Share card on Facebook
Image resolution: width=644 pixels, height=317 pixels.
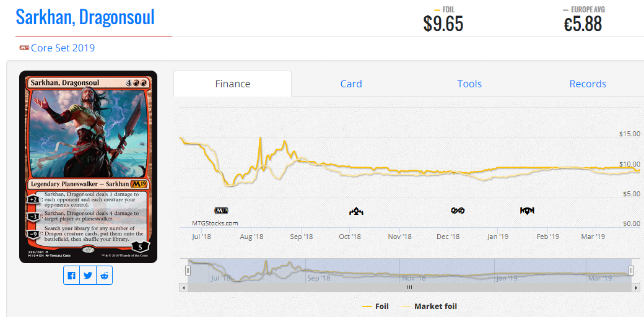coord(71,276)
